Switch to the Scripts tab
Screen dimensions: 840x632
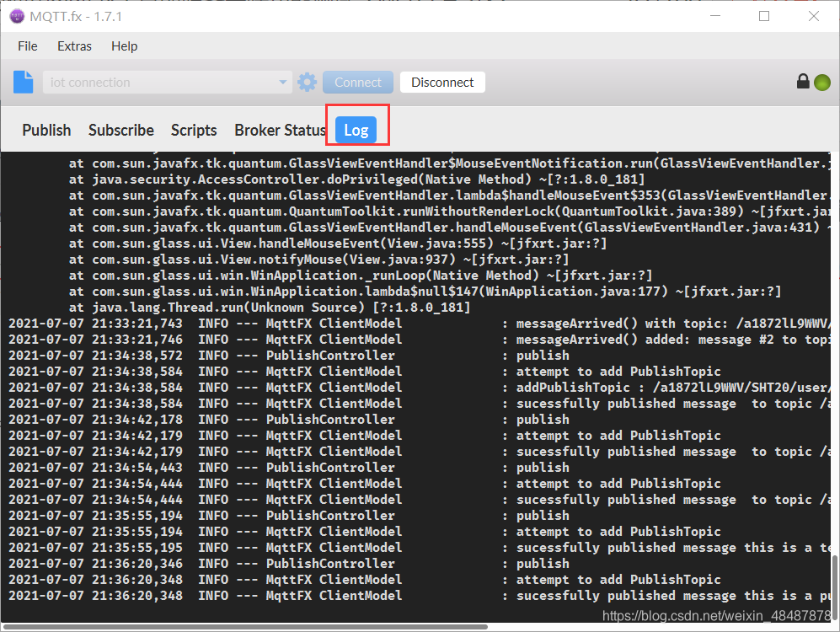[x=194, y=130]
